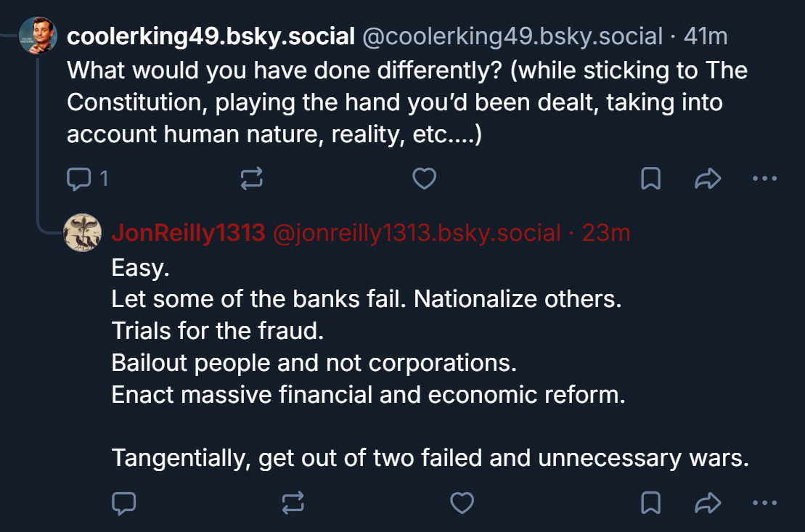Reply to JonReilly1313's post

coord(124,502)
